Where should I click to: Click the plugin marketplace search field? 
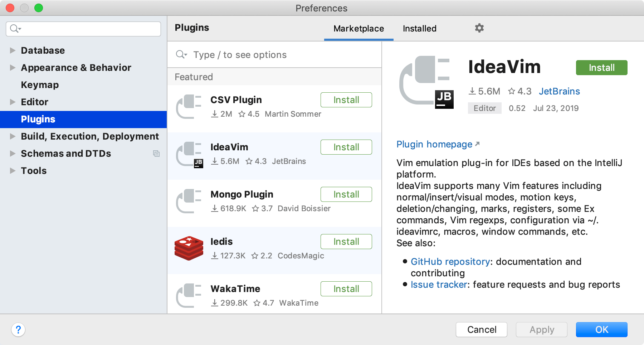click(250, 54)
